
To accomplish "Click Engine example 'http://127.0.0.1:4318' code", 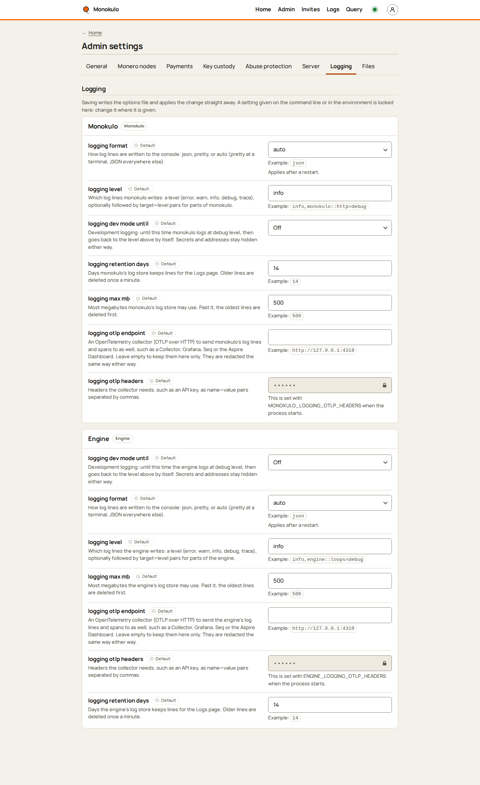I will click(323, 628).
